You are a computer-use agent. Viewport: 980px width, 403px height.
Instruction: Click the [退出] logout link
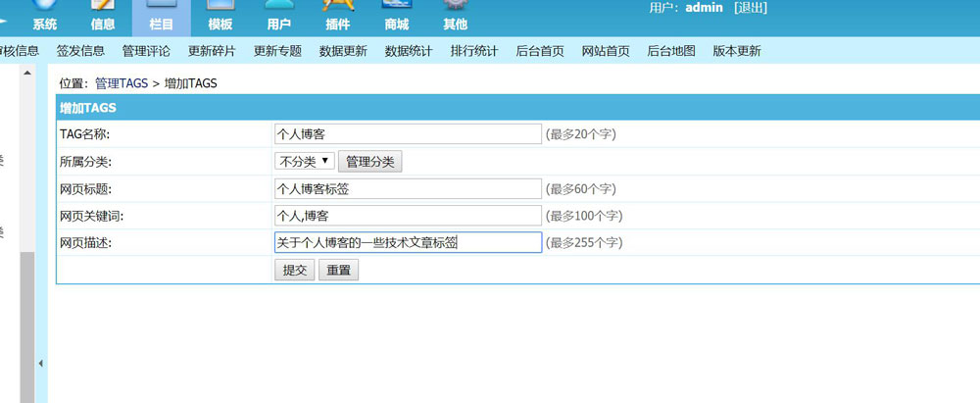[750, 8]
